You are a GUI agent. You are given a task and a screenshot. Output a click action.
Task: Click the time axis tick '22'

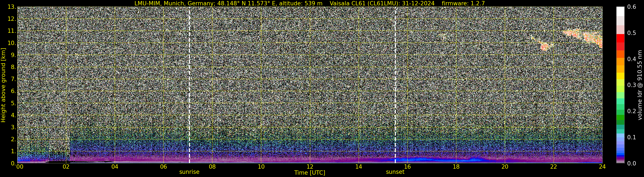(554, 167)
